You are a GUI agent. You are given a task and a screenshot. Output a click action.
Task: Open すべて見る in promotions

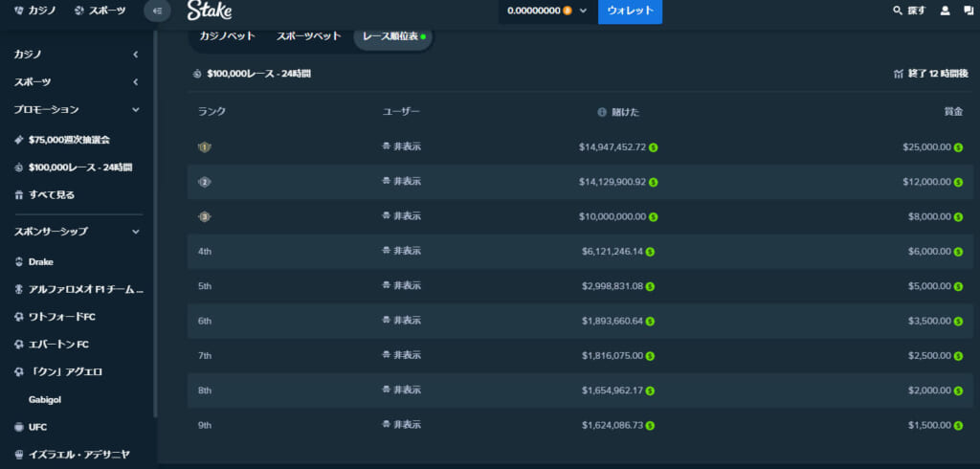(x=45, y=195)
